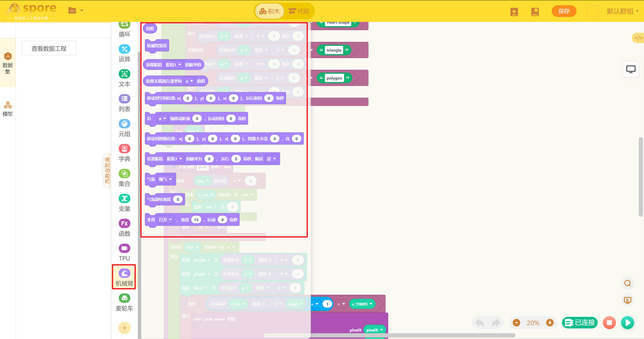Click the workspace search magnifier icon
644x339 pixels.
point(628,283)
